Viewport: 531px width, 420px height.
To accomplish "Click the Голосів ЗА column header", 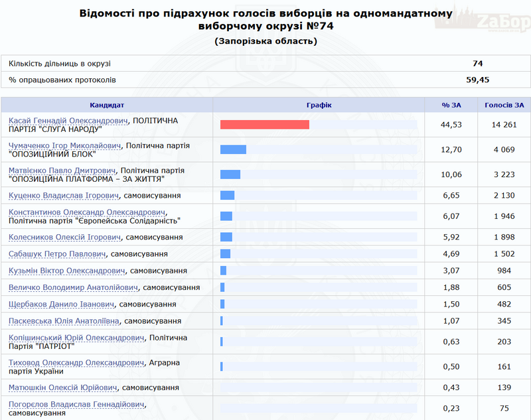I will click(x=504, y=105).
